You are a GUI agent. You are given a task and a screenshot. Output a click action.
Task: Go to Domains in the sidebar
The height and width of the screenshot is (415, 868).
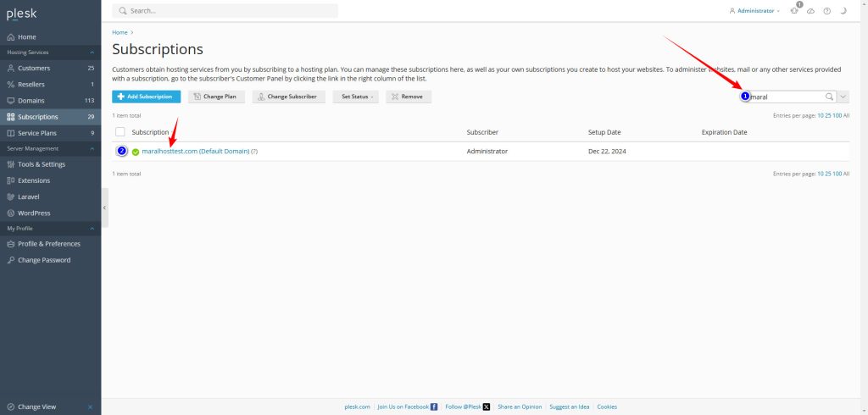coord(32,100)
